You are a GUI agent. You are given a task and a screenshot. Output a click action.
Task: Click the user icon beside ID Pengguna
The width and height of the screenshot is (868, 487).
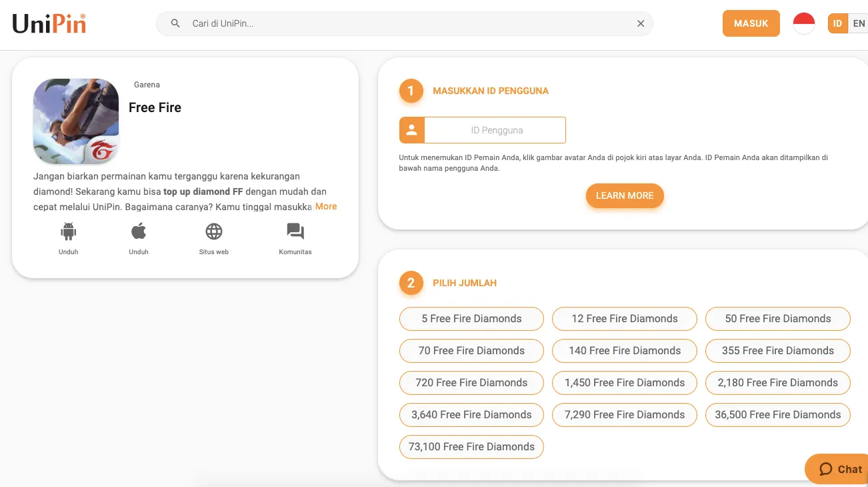412,130
